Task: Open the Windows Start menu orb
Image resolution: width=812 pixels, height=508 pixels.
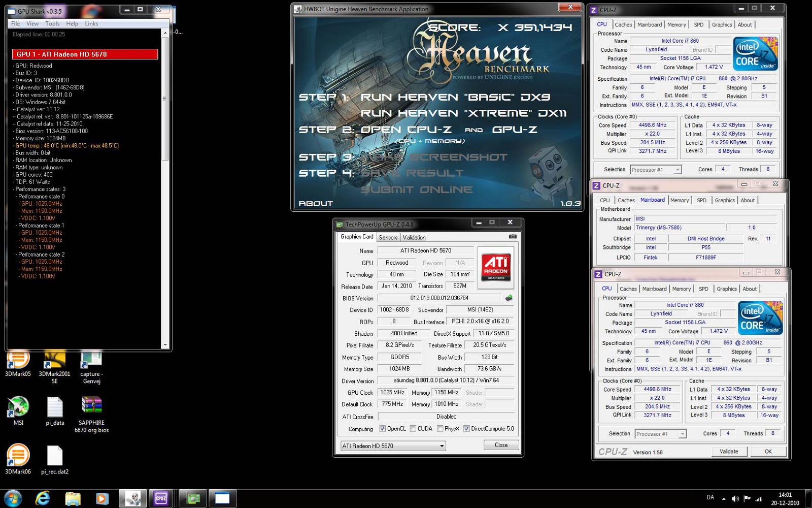Action: click(x=13, y=498)
